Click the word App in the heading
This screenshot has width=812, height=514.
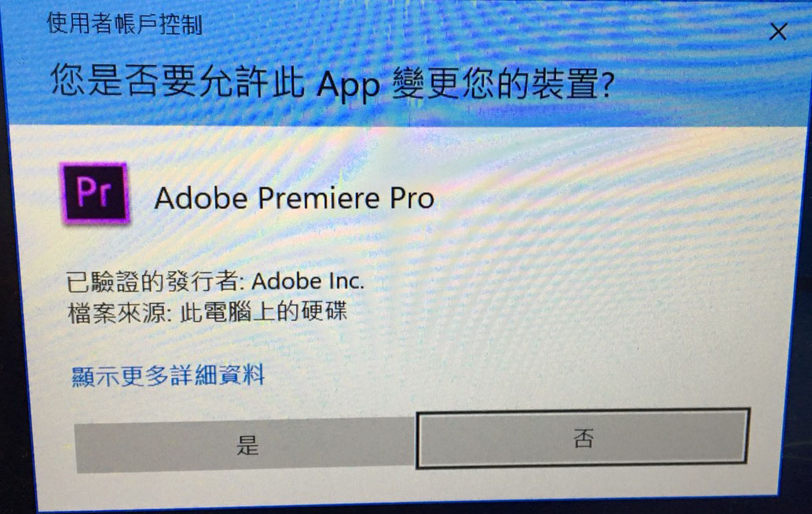(x=348, y=85)
